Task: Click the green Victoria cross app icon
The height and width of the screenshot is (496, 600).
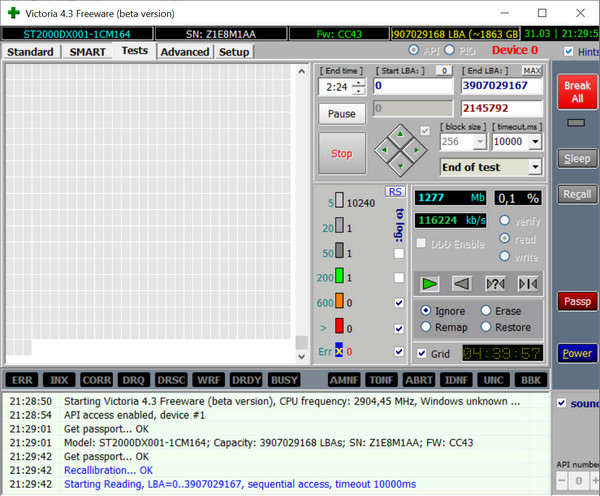Action: tap(14, 13)
